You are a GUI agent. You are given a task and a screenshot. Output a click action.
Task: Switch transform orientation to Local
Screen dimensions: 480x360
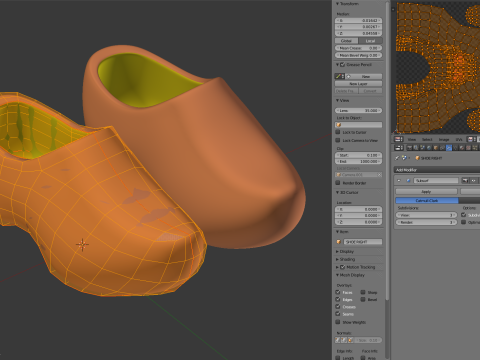(370, 41)
